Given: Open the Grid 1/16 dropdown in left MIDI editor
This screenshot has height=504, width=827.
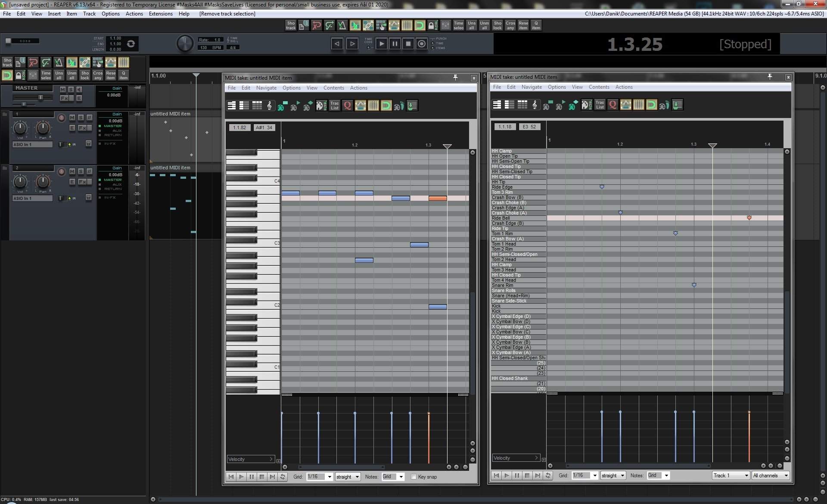Looking at the screenshot, I should (x=319, y=477).
